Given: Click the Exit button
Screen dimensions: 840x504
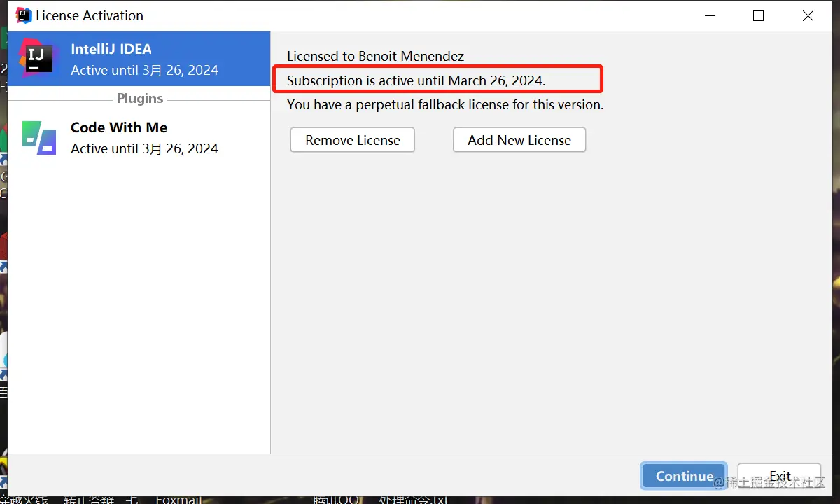Looking at the screenshot, I should (x=779, y=476).
